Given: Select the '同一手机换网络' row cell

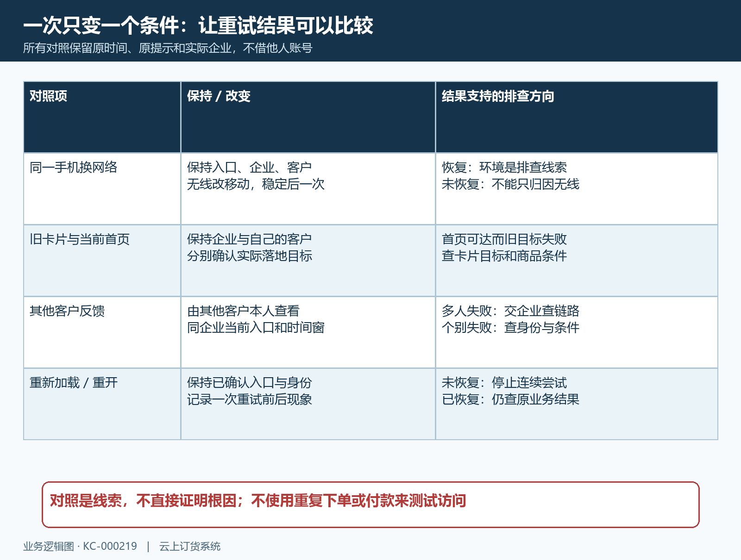Looking at the screenshot, I should point(102,189).
